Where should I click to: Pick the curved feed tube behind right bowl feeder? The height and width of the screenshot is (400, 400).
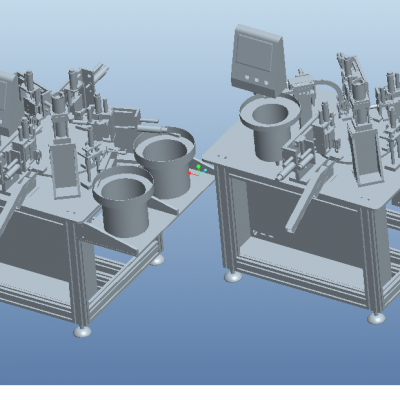click(x=327, y=88)
